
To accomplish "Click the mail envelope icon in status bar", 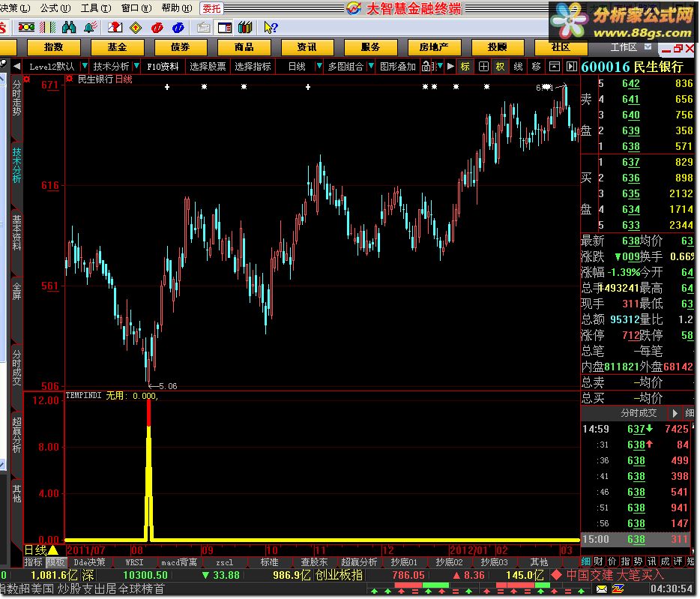I will click(x=603, y=589).
